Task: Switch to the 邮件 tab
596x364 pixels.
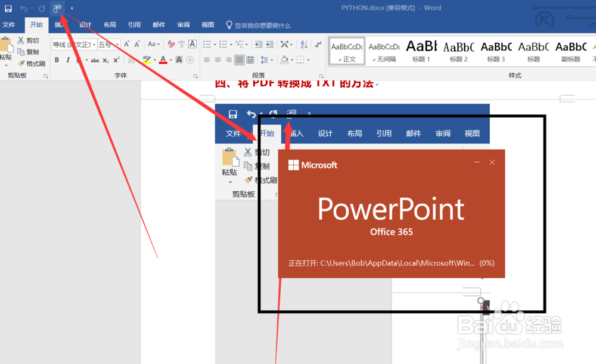Action: (x=159, y=25)
